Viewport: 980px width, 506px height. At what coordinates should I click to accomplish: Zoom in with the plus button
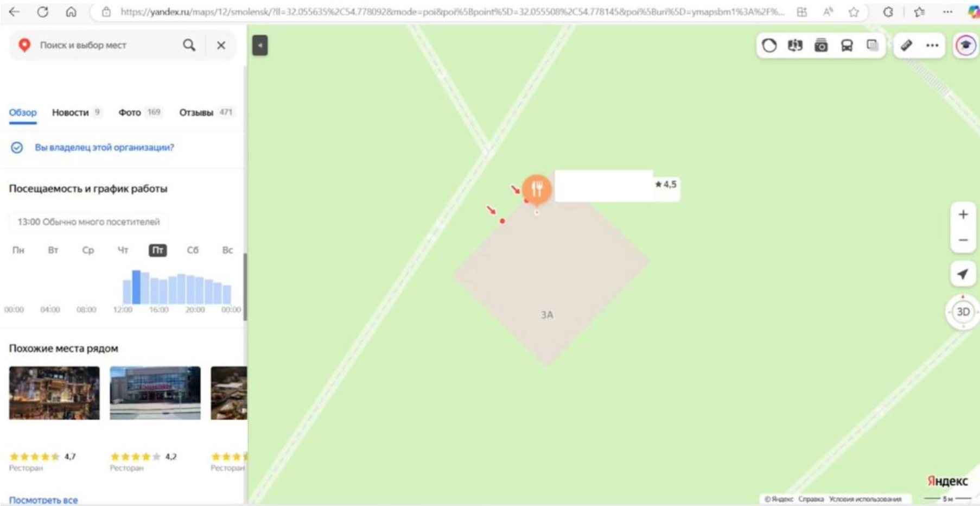coord(963,214)
